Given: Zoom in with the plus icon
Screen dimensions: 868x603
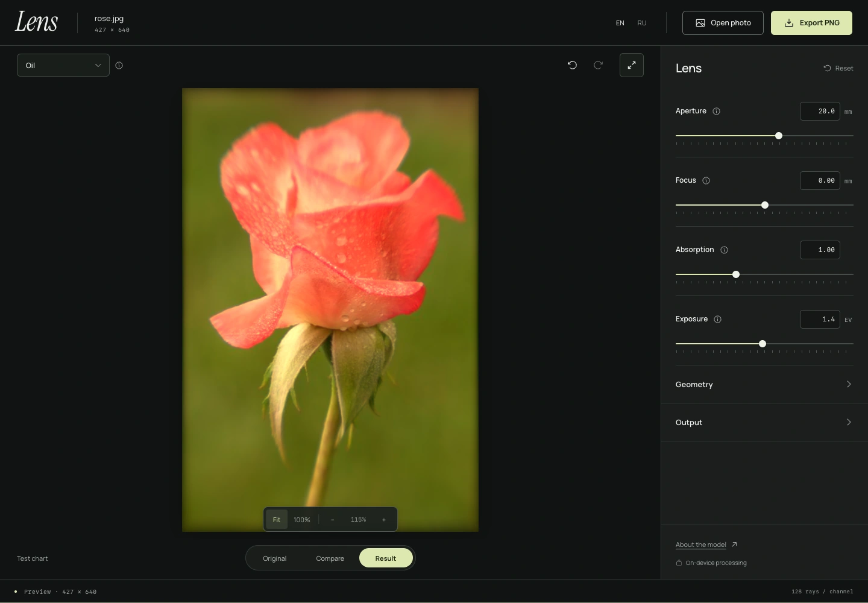Looking at the screenshot, I should coord(384,520).
